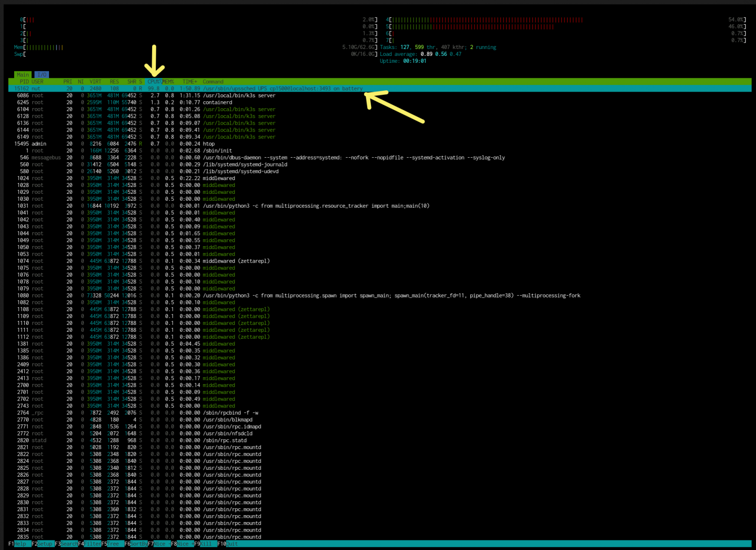Image resolution: width=756 pixels, height=550 pixels.
Task: Select the htop process row by admin
Action: click(380, 143)
